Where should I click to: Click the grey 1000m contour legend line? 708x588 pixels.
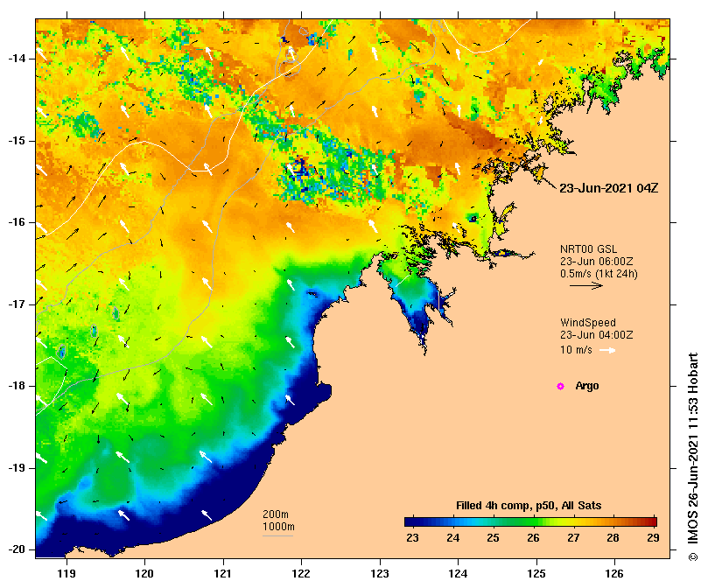pyautogui.click(x=277, y=536)
